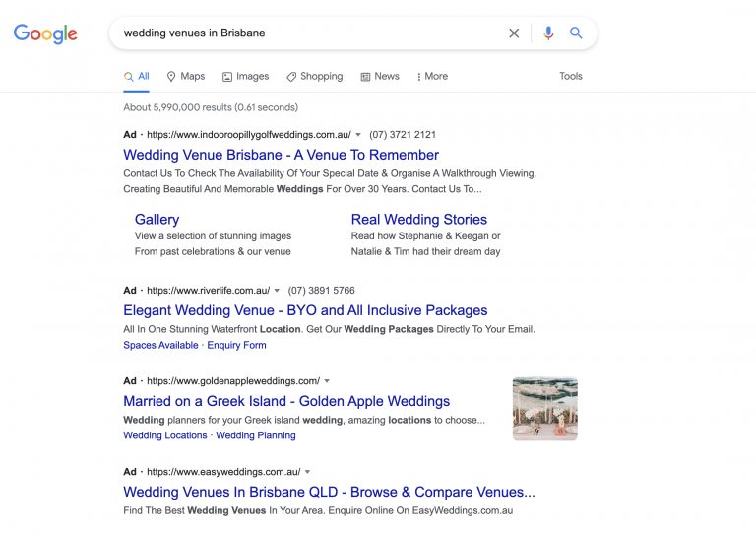Open the Real Wedding Stories sitelink
Viewport: 756px width, 533px height.
[x=418, y=220]
